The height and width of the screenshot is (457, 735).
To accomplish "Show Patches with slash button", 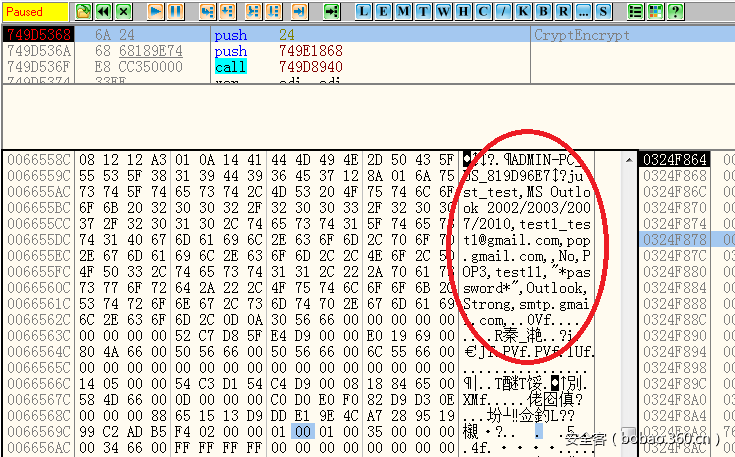I will (503, 11).
